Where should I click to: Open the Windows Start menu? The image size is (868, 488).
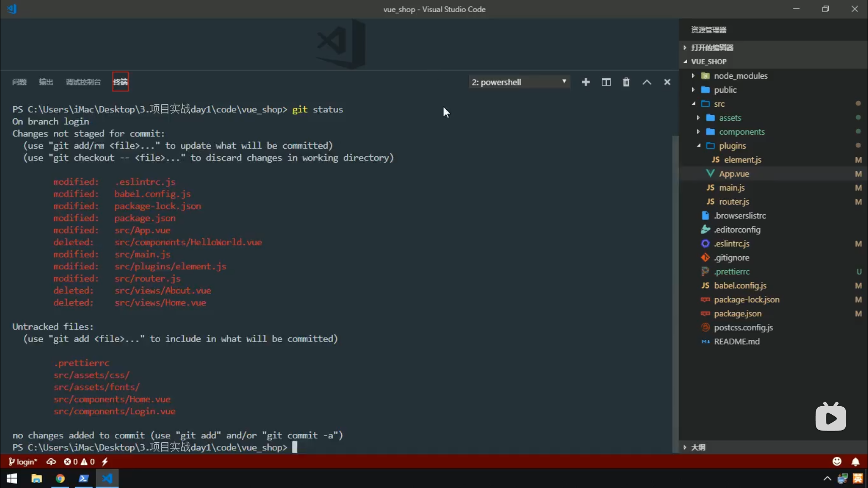[12, 479]
